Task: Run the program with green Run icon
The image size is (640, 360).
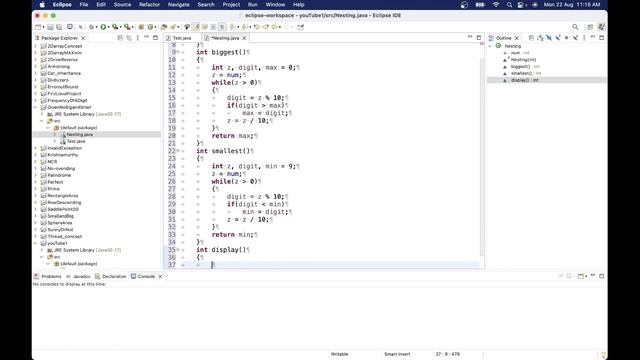Action: pos(103,27)
